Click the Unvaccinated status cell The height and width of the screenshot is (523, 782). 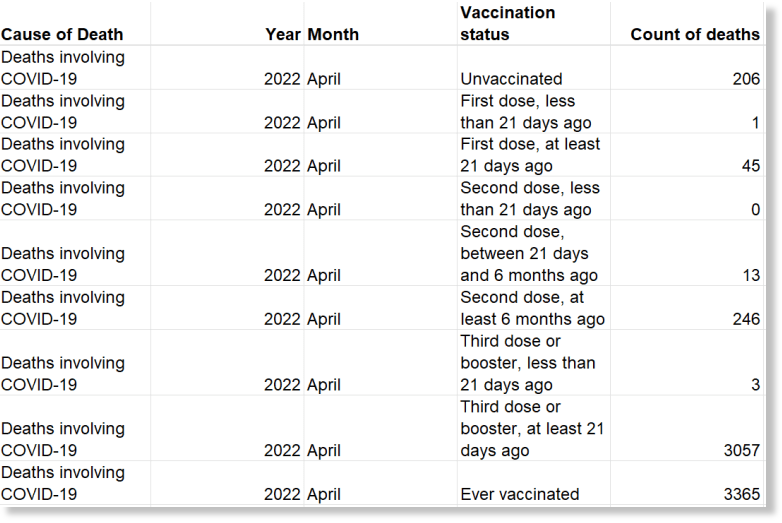pos(534,68)
